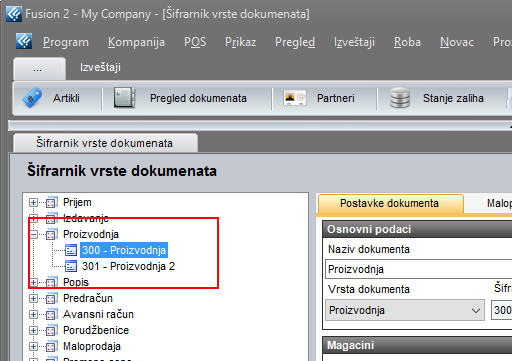Click the Šifra field showing 300

(501, 310)
